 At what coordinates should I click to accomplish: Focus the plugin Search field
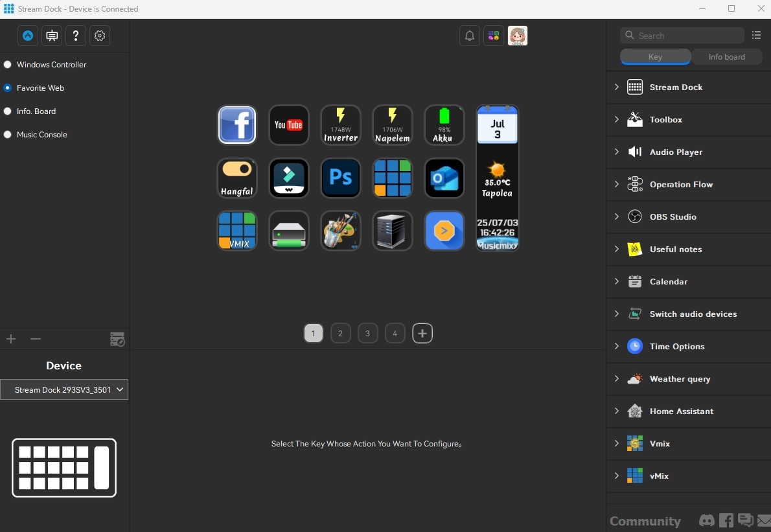(x=682, y=36)
